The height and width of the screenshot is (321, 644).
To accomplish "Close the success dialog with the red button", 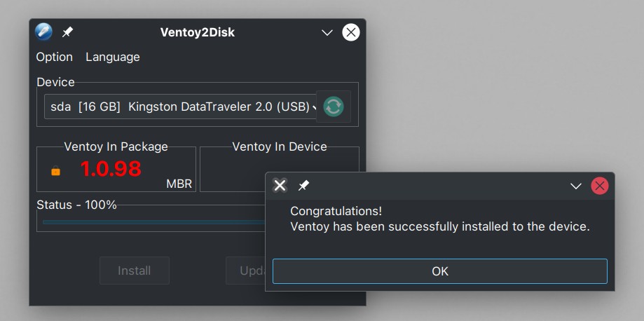I will (x=600, y=186).
